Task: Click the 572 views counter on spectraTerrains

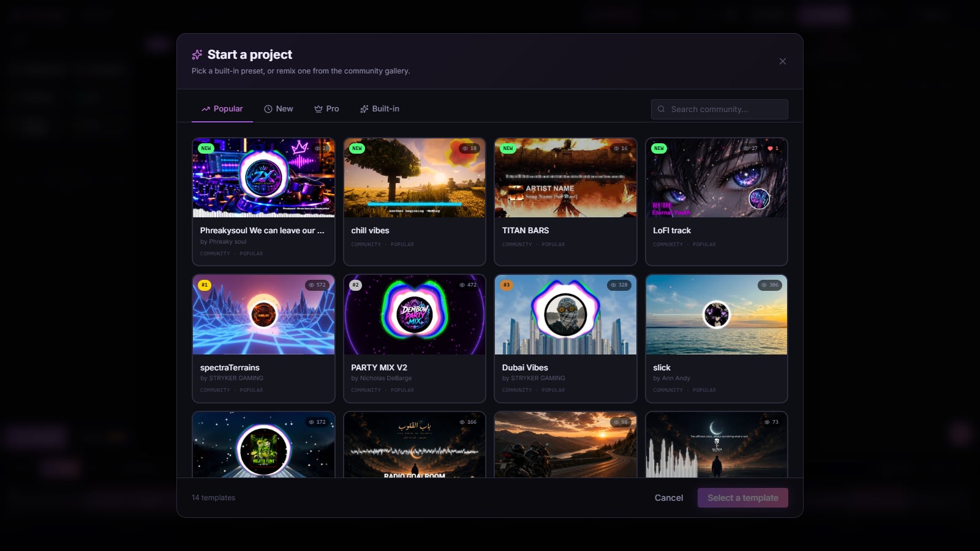Action: click(317, 285)
